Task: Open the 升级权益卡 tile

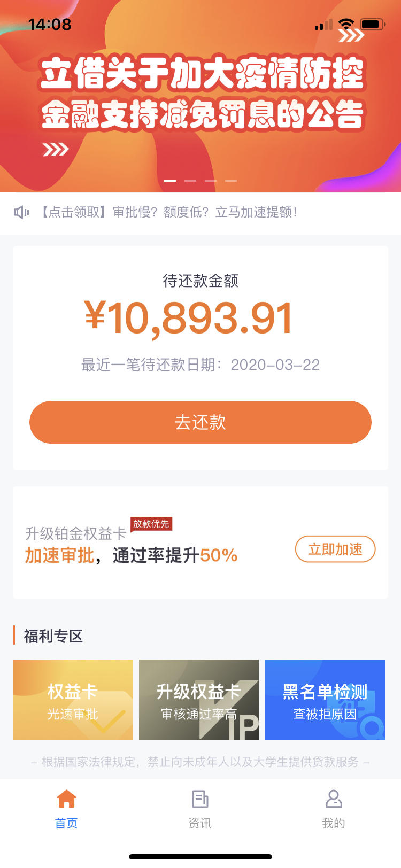Action: [x=199, y=700]
